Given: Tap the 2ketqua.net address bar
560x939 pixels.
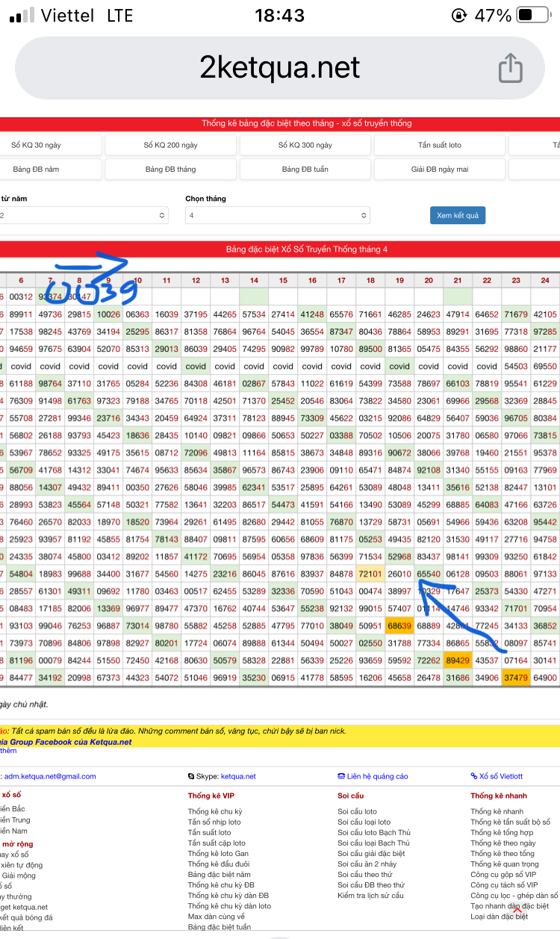Looking at the screenshot, I should click(x=279, y=68).
